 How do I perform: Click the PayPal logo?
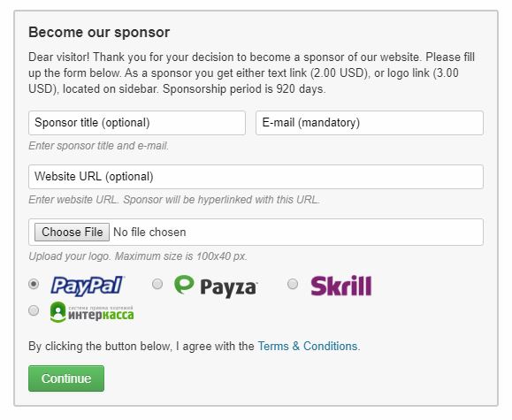pyautogui.click(x=88, y=286)
